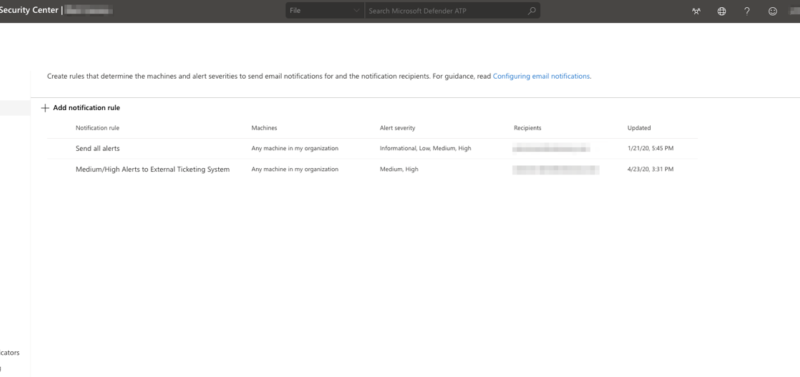Open Configuring email notifications link
Viewport: 800px width, 377px height.
pyautogui.click(x=541, y=77)
